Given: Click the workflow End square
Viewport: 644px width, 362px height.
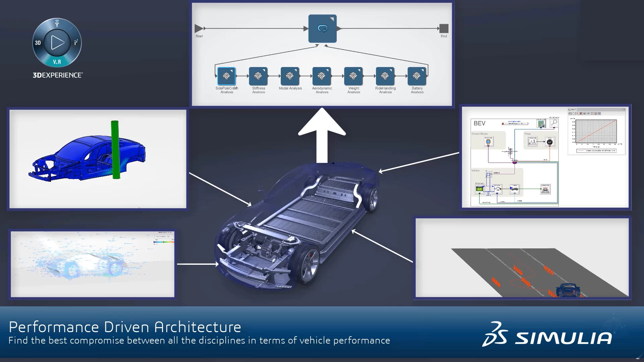Looking at the screenshot, I should 444,28.
